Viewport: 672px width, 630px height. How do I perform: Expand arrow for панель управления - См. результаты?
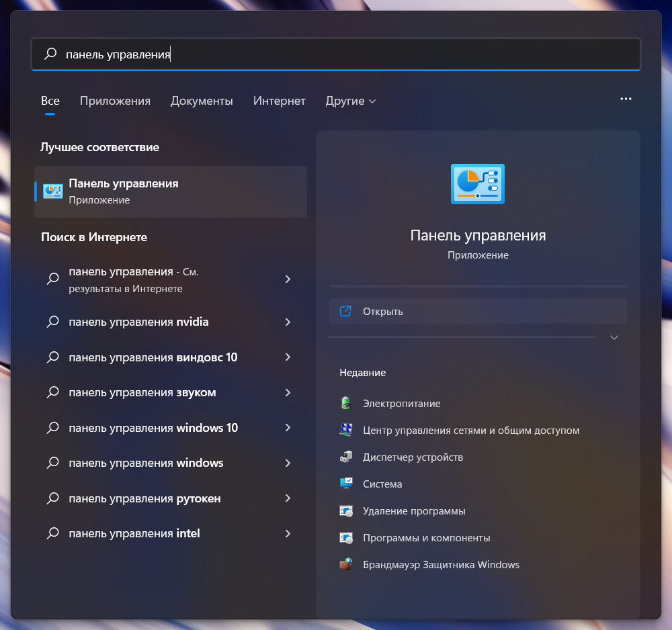pyautogui.click(x=288, y=279)
